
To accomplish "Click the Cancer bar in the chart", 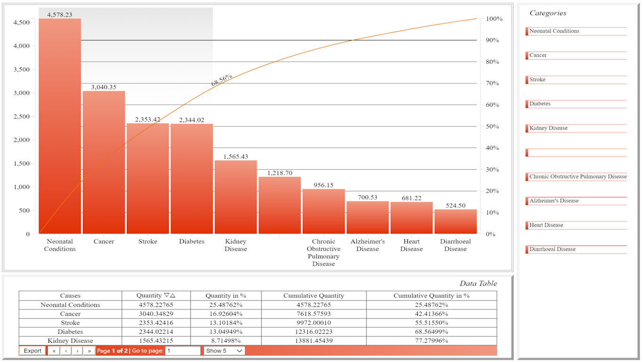I will pyautogui.click(x=104, y=163).
